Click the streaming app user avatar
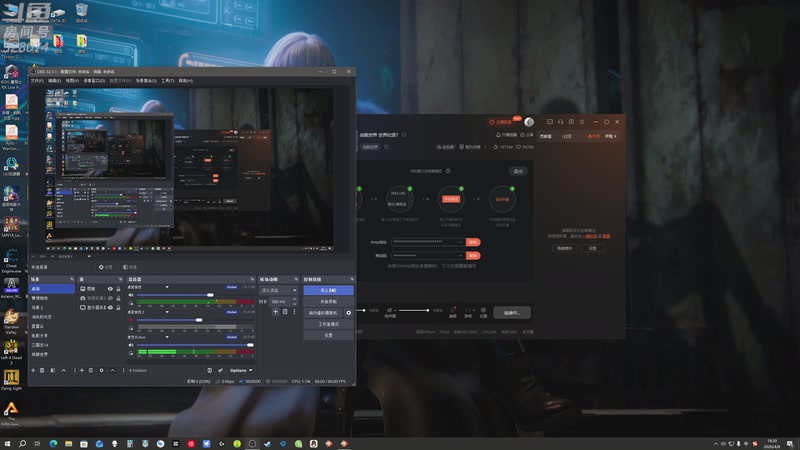The height and width of the screenshot is (450, 800). (x=529, y=122)
